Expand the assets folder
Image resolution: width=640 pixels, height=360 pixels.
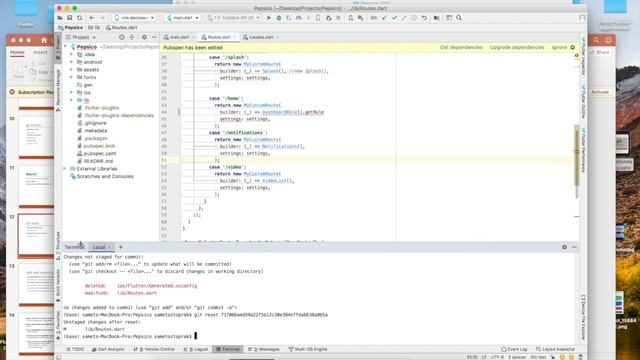[x=72, y=70]
